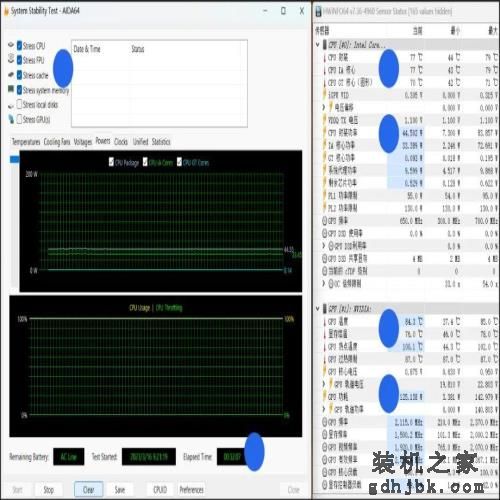Click thermometer icon of CPU IA 核心 row
The width and height of the screenshot is (500, 500).
[324, 70]
